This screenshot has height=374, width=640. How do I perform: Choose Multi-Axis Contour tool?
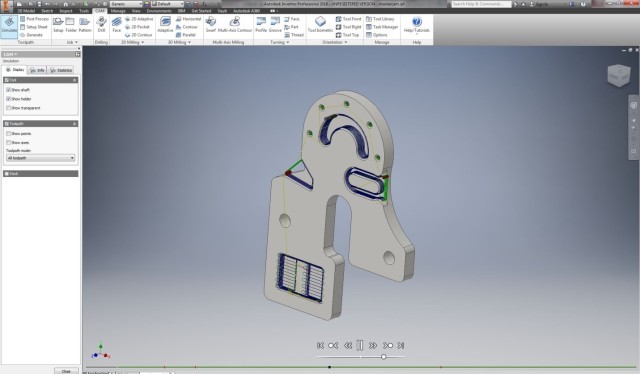[235, 24]
